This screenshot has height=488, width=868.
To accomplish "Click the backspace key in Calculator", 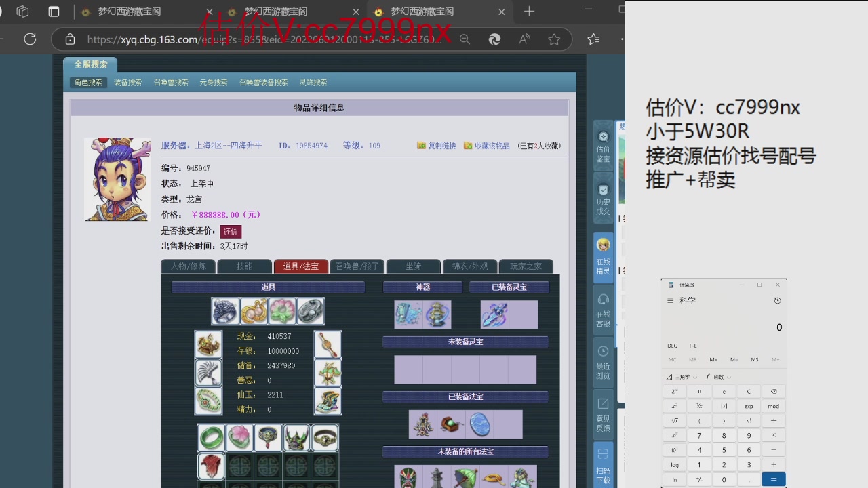I will 774,392.
